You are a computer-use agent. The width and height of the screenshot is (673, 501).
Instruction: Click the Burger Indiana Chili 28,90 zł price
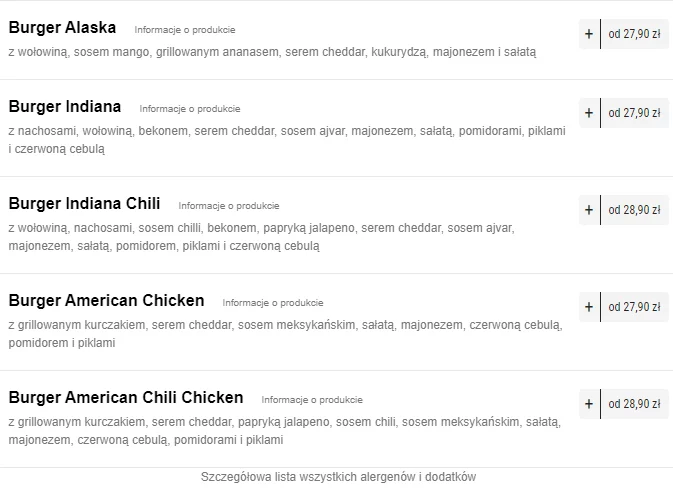634,210
